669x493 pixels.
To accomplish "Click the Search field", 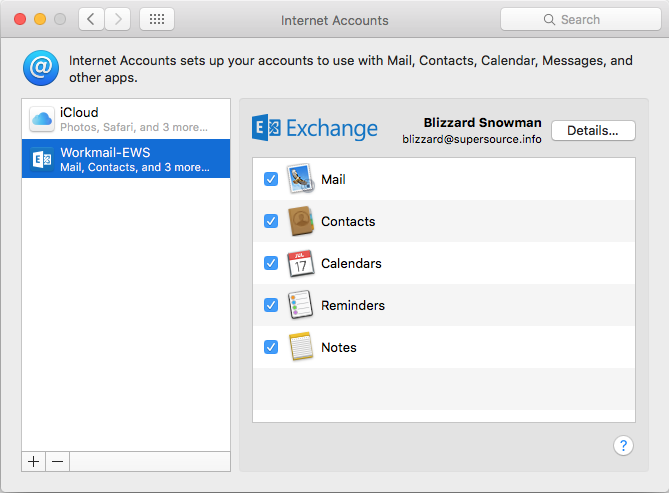I will (578, 19).
